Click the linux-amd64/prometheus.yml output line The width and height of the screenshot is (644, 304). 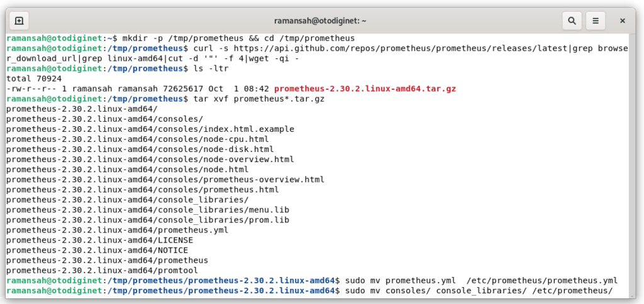(118, 230)
